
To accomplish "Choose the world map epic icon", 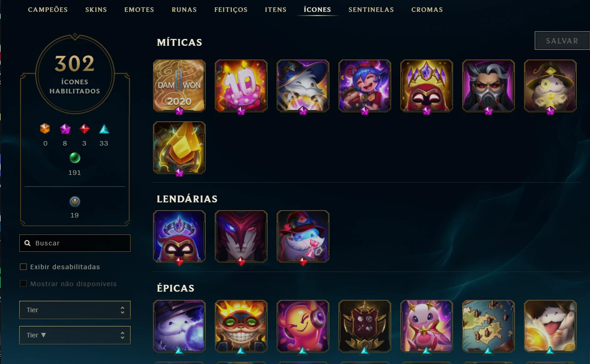I will click(488, 326).
